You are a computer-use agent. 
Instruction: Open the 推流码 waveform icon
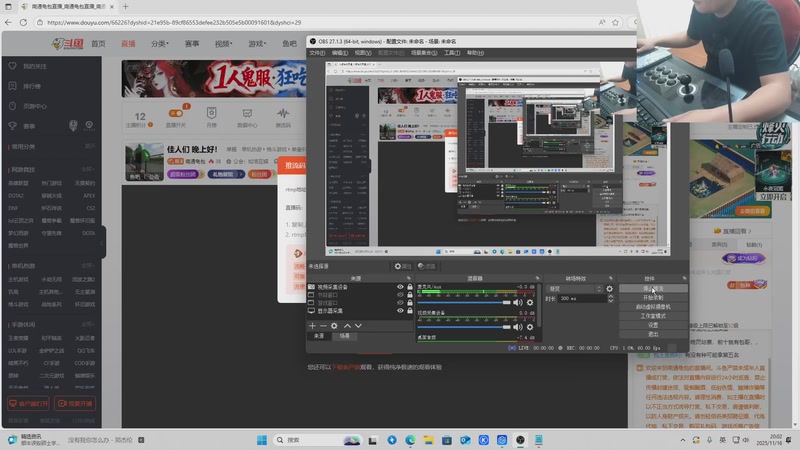pos(283,113)
